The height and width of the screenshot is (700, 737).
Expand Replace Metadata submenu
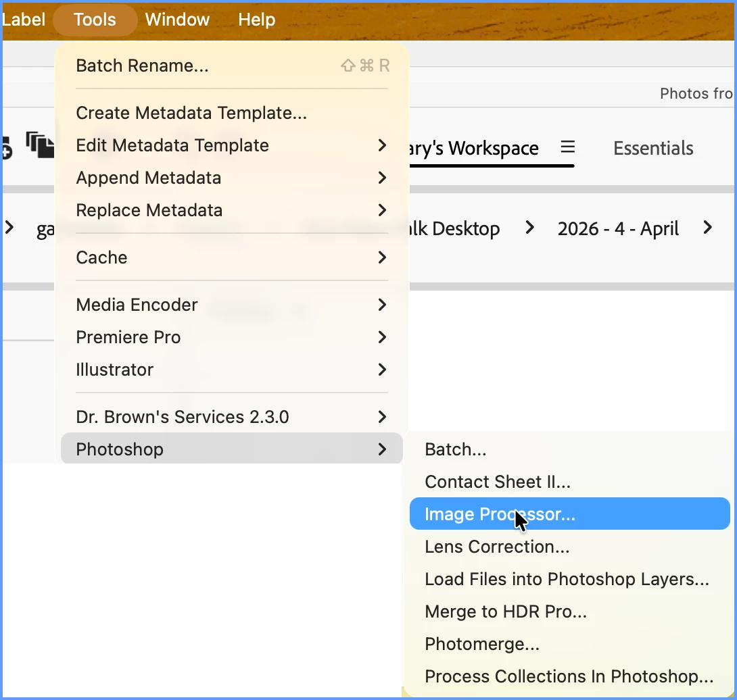click(x=232, y=210)
